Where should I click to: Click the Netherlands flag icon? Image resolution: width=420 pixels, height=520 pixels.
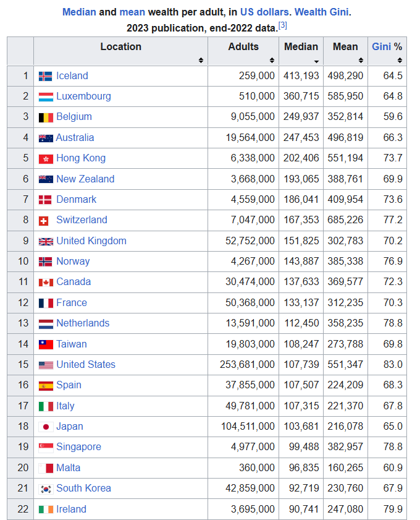[46, 324]
